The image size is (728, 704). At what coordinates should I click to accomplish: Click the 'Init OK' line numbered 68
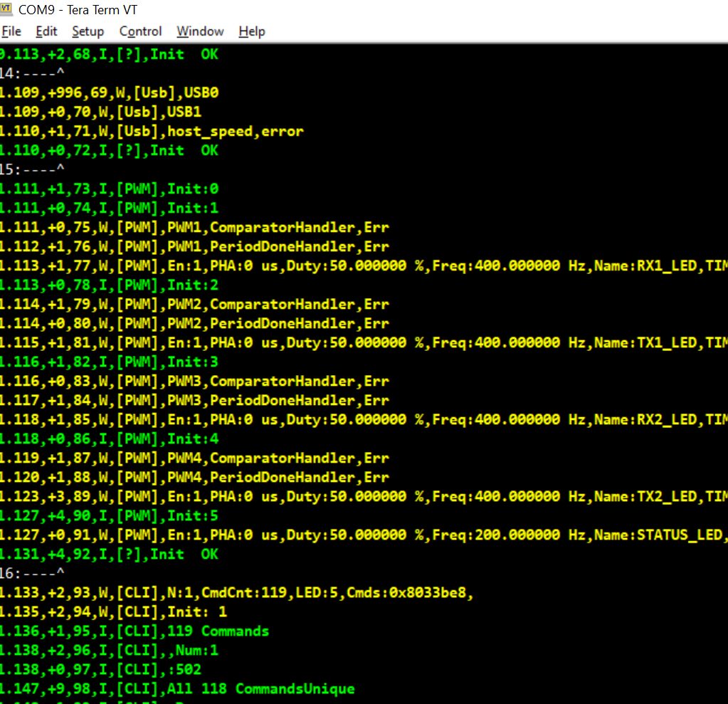tap(109, 54)
